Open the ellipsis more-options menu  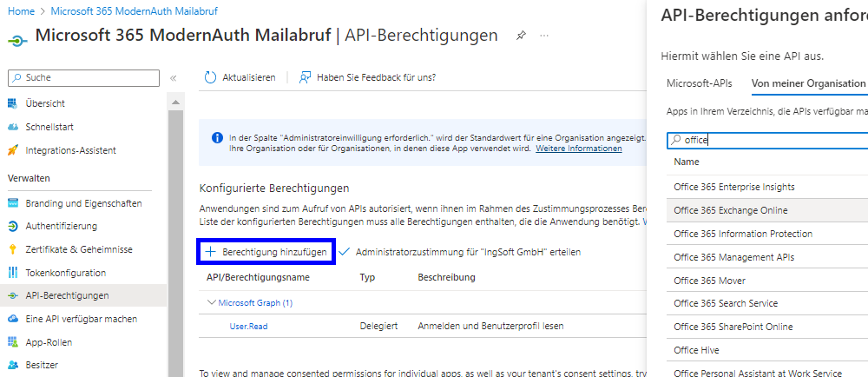pyautogui.click(x=544, y=36)
